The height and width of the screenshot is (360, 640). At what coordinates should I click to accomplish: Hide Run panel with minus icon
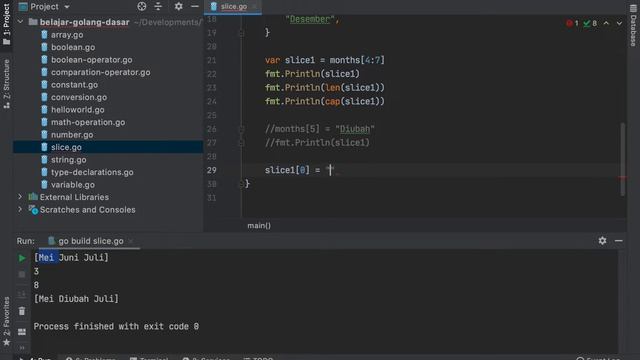619,241
